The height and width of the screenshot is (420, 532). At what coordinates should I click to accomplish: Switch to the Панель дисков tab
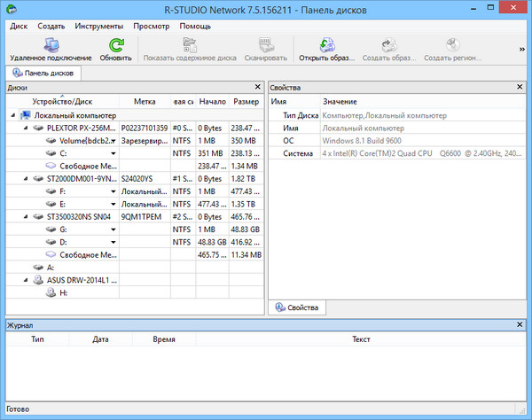click(43, 73)
